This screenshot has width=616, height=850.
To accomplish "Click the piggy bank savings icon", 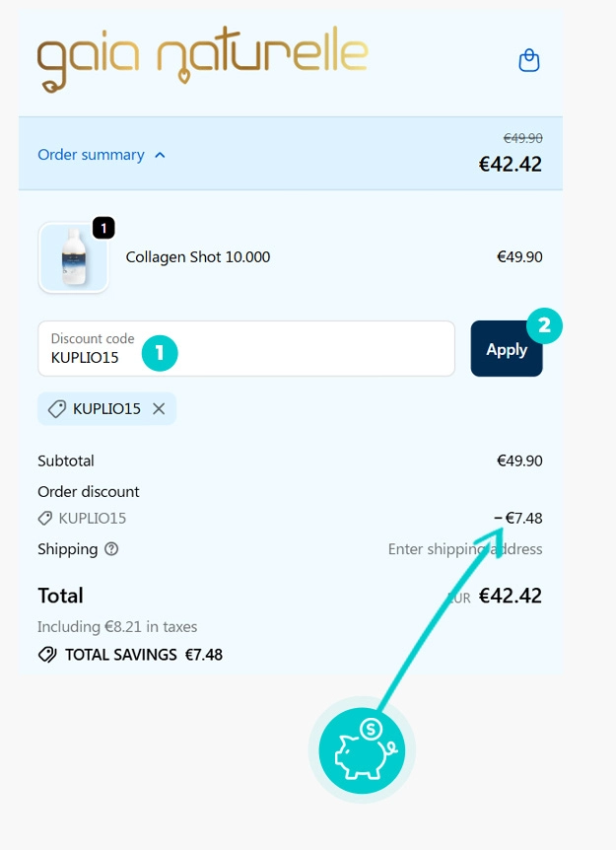I will tap(362, 750).
